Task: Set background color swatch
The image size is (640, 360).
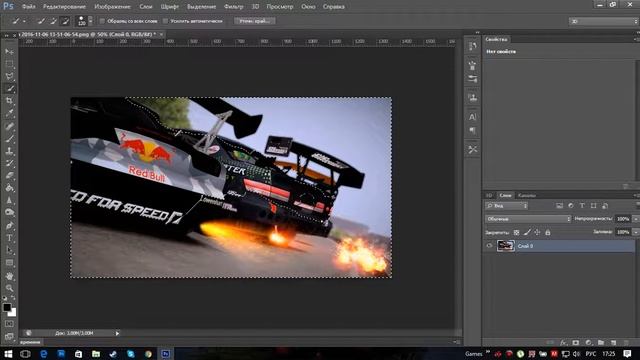Action: click(13, 313)
